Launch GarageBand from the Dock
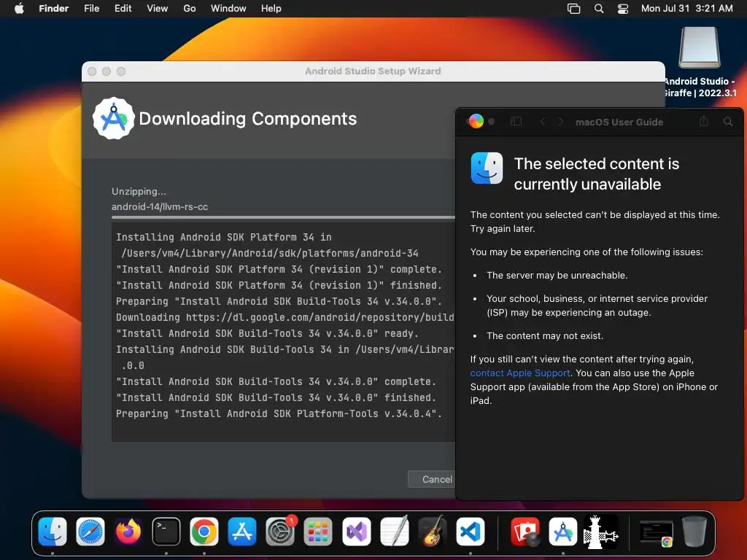 [x=432, y=532]
